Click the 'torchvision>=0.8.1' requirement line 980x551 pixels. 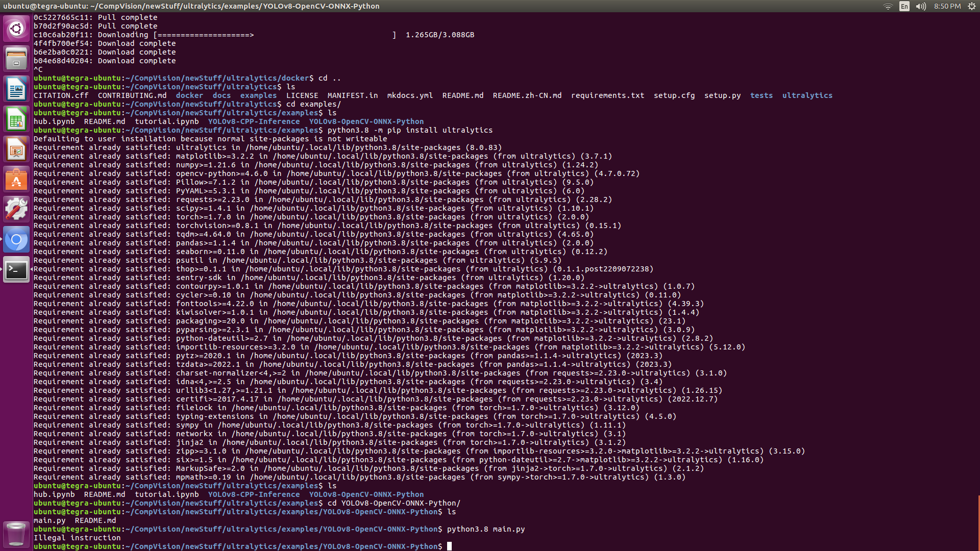tap(327, 226)
